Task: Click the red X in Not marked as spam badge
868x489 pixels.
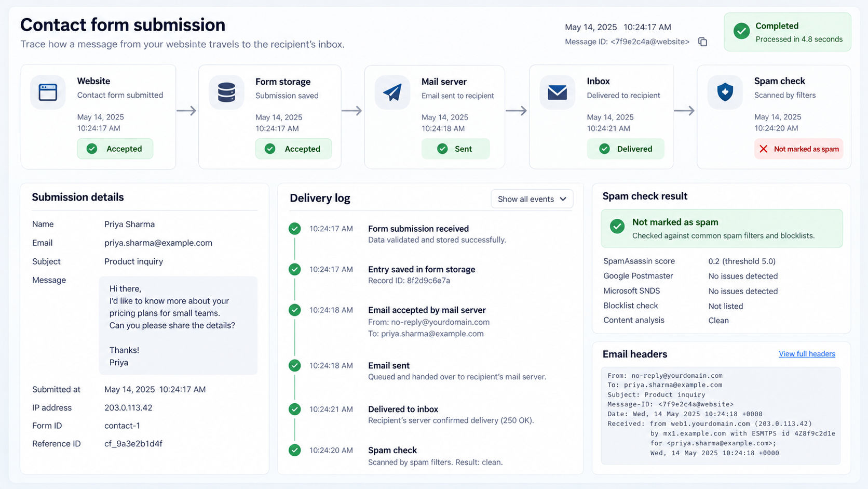Action: tap(763, 149)
